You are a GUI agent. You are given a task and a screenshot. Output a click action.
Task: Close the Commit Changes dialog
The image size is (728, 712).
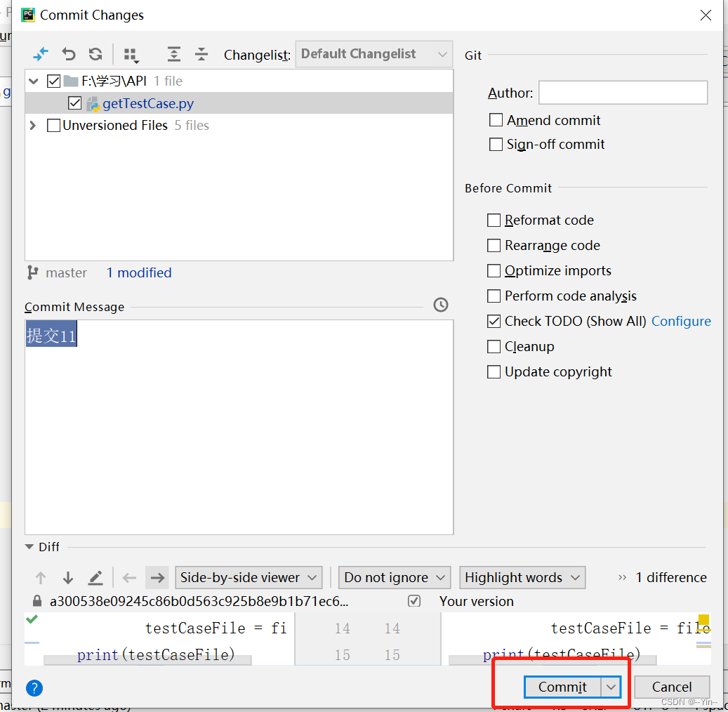coord(706,15)
